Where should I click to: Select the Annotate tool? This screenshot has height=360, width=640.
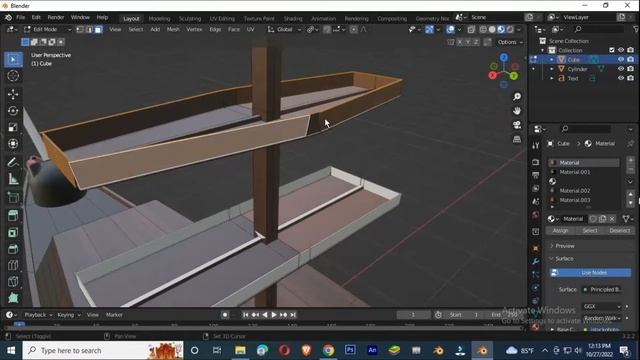pos(13,162)
